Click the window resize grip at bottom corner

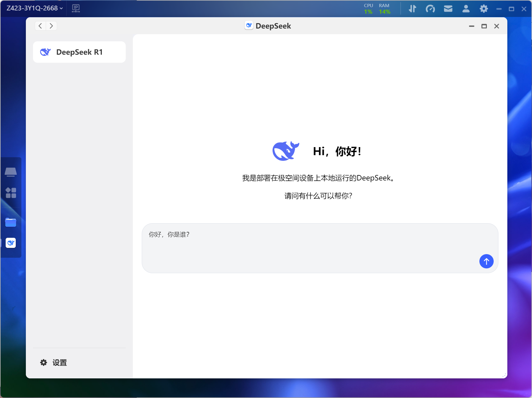click(x=504, y=375)
